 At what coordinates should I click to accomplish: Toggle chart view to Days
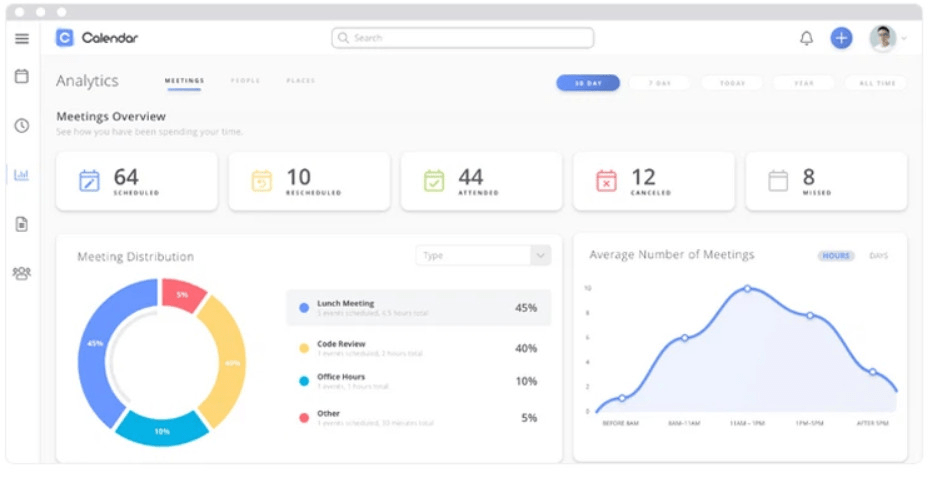coord(878,256)
